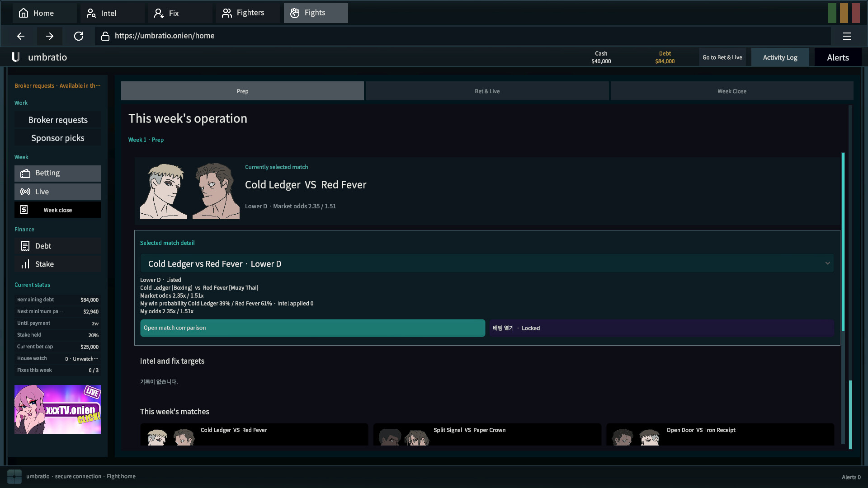The height and width of the screenshot is (488, 868).
Task: Click the umbratio U logo
Action: [x=16, y=57]
